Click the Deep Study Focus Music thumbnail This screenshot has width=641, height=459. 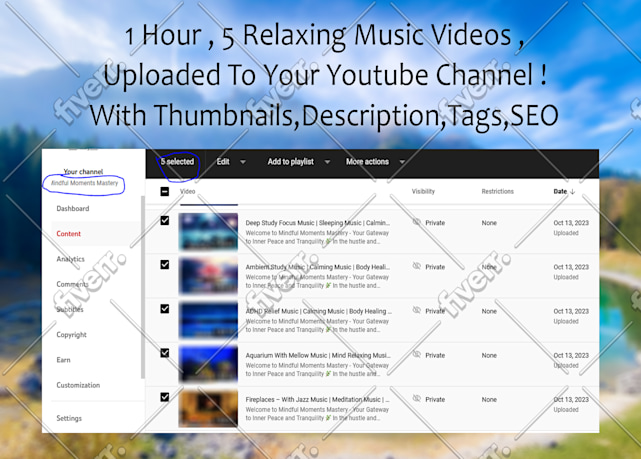(208, 231)
